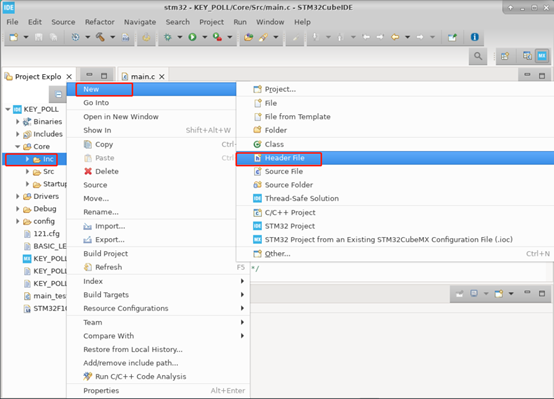Image resolution: width=554 pixels, height=399 pixels.
Task: Select the main.c editor tab
Action: [143, 77]
